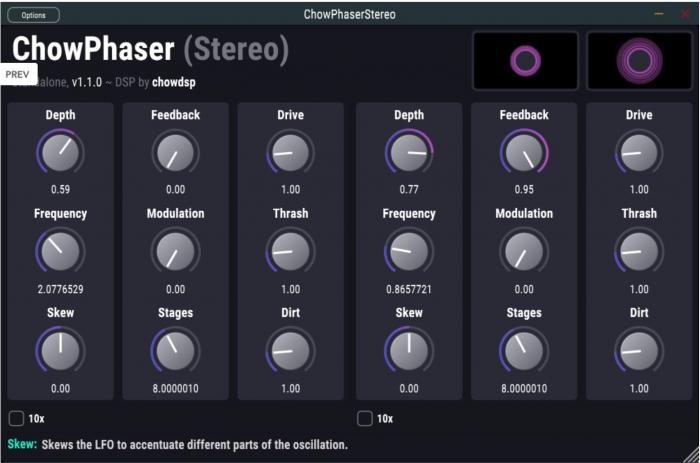Click the right channel Dirt knob
700x463 pixels.
(638, 350)
